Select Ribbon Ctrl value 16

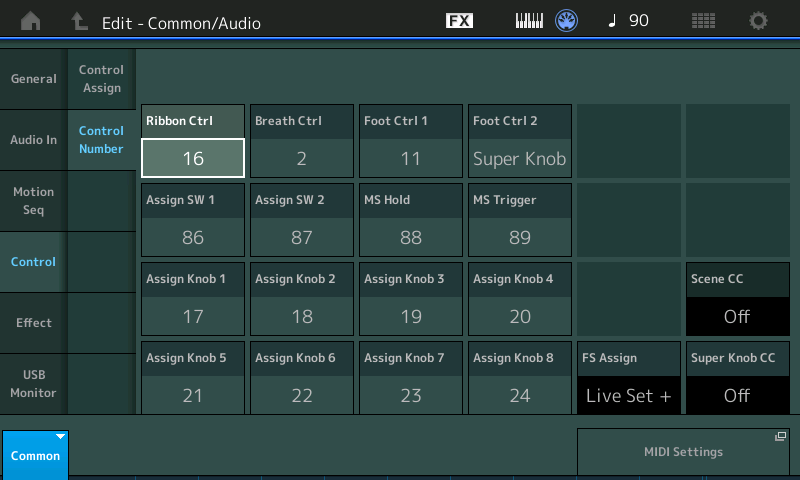click(193, 158)
